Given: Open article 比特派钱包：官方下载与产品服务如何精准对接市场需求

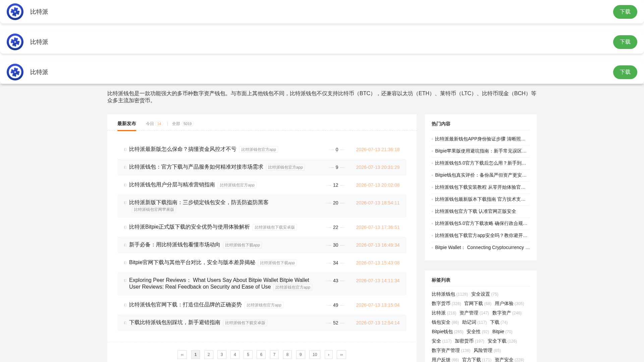Looking at the screenshot, I should 196,167.
